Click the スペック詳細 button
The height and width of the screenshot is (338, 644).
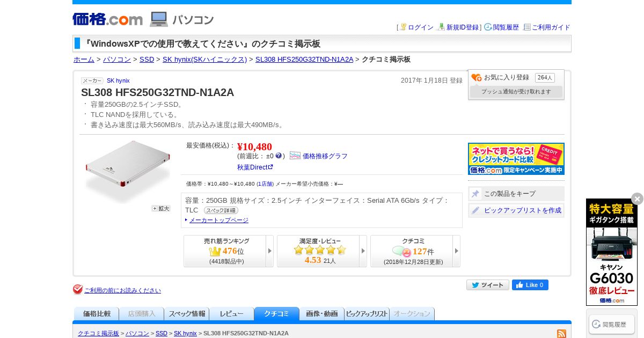[221, 210]
